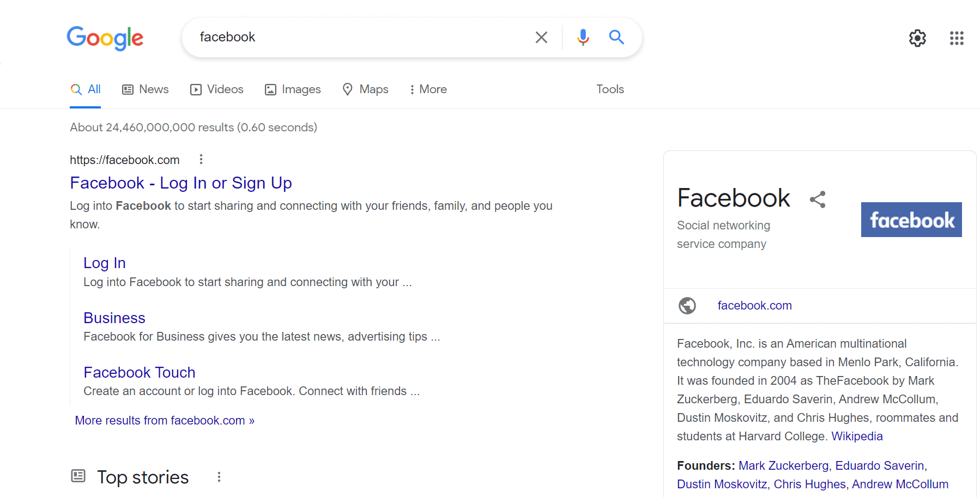Screen dimensions: 980x497
Task: Click the globe icon beside facebook.com
Action: click(687, 306)
